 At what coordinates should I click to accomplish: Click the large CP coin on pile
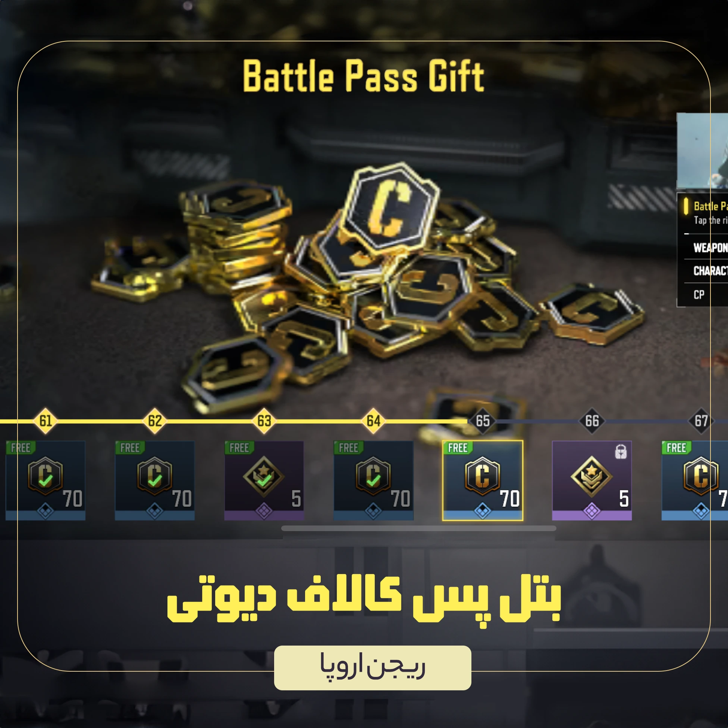click(x=390, y=208)
